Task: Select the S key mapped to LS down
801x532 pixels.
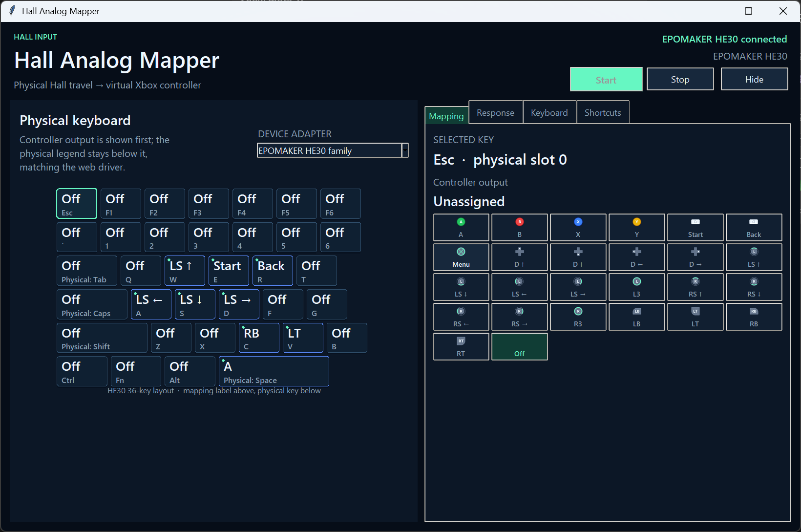Action: pos(195,304)
